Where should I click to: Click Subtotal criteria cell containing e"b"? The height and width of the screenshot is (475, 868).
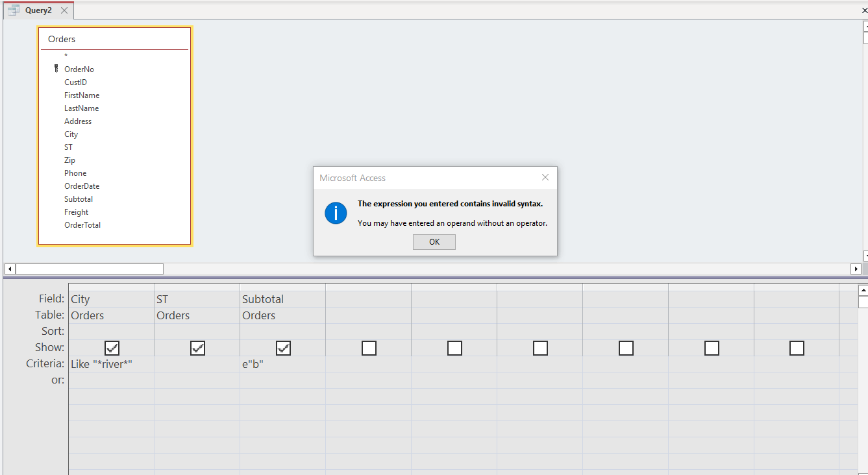pyautogui.click(x=282, y=364)
